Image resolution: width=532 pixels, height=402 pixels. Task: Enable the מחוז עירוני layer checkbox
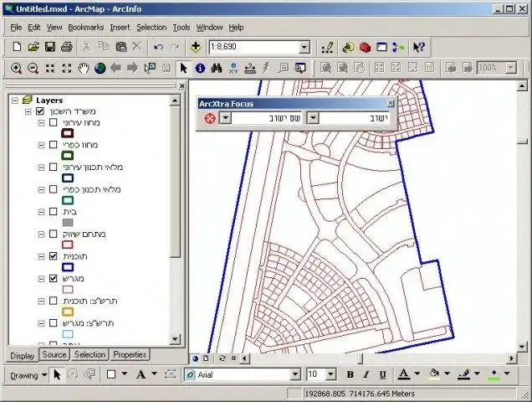(x=54, y=122)
